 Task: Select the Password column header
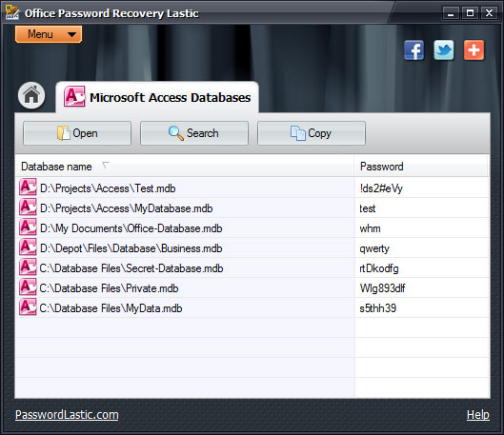[x=422, y=167]
